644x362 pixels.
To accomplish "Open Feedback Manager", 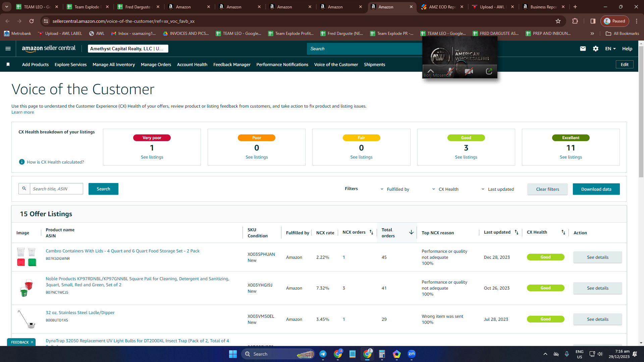I will pos(232,64).
